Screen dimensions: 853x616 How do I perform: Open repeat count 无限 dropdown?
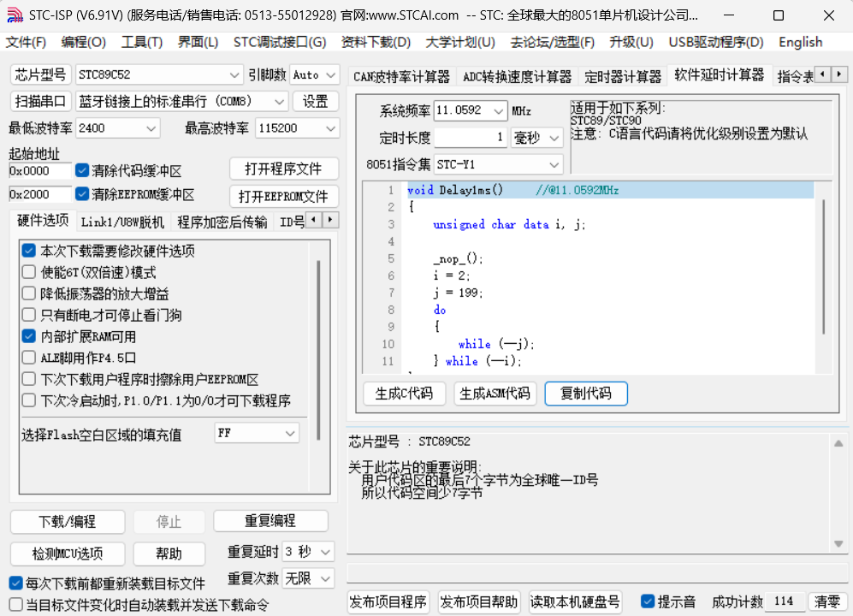[x=308, y=578]
